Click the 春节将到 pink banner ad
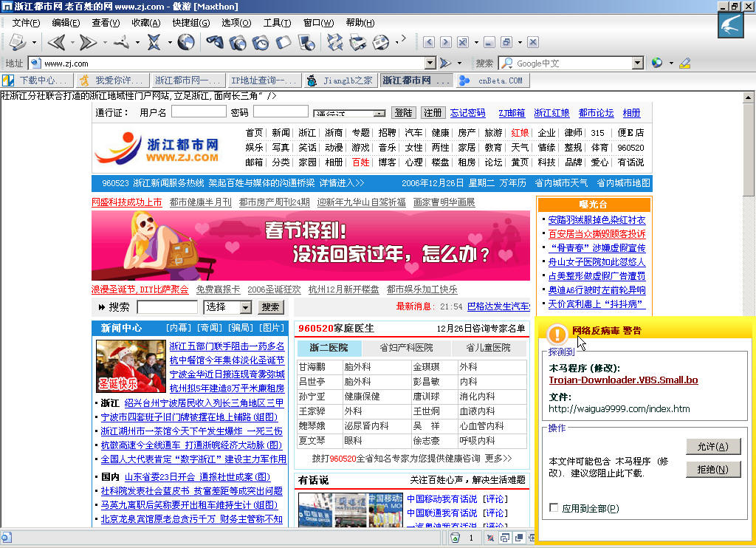Image resolution: width=756 pixels, height=548 pixels. 311,245
